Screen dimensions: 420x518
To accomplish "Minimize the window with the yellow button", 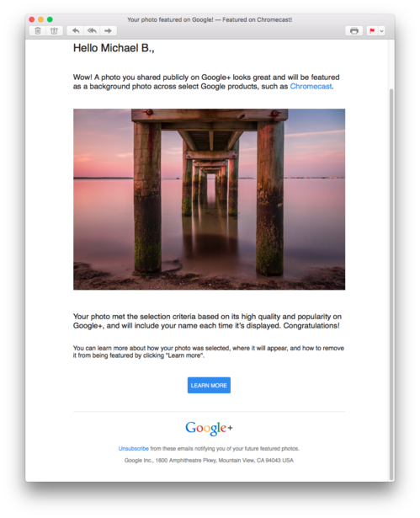I will point(41,19).
